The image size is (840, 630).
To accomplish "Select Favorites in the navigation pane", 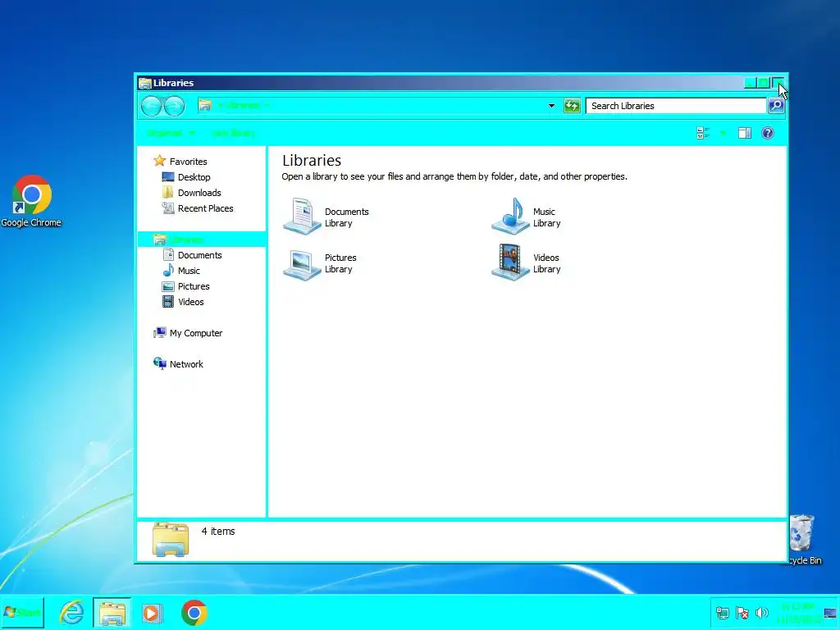I will coord(180,162).
